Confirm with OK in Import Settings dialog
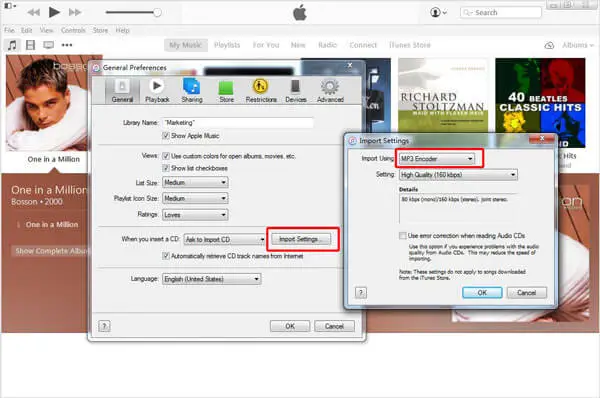This screenshot has width=600, height=398. click(482, 293)
